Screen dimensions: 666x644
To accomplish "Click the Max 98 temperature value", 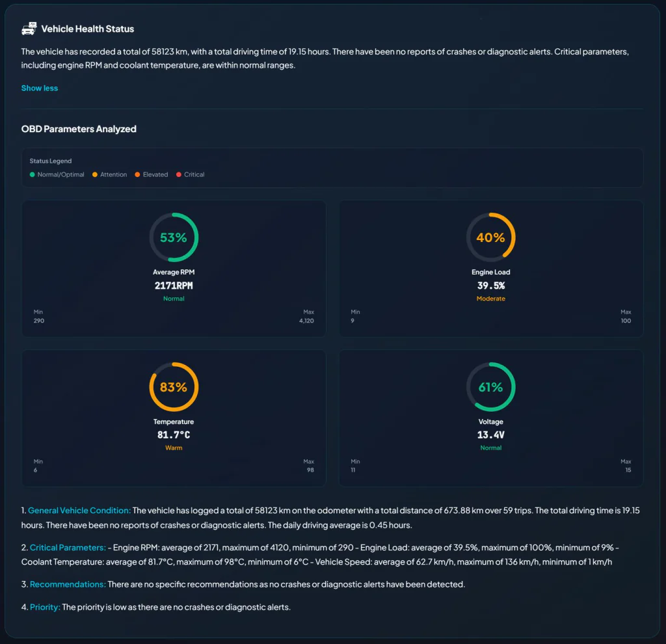I will tap(310, 470).
